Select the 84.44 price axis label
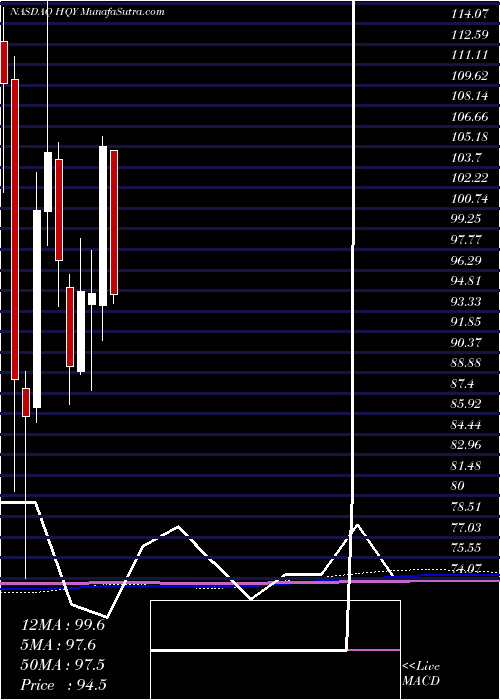The height and width of the screenshot is (700, 500). click(x=466, y=425)
